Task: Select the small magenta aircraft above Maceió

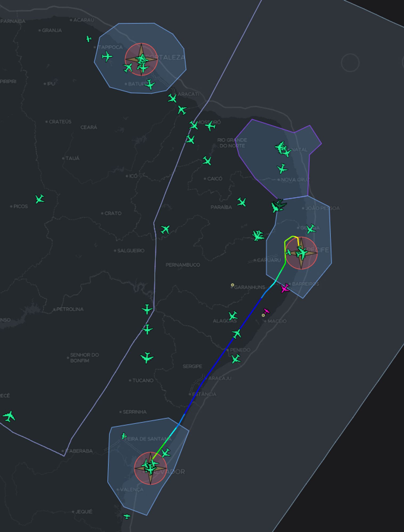Action: tap(266, 311)
